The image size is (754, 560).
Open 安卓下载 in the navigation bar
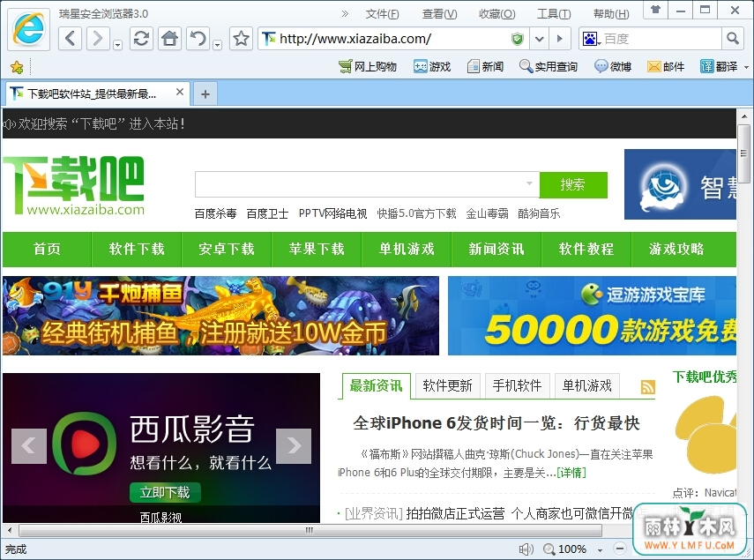tap(227, 249)
